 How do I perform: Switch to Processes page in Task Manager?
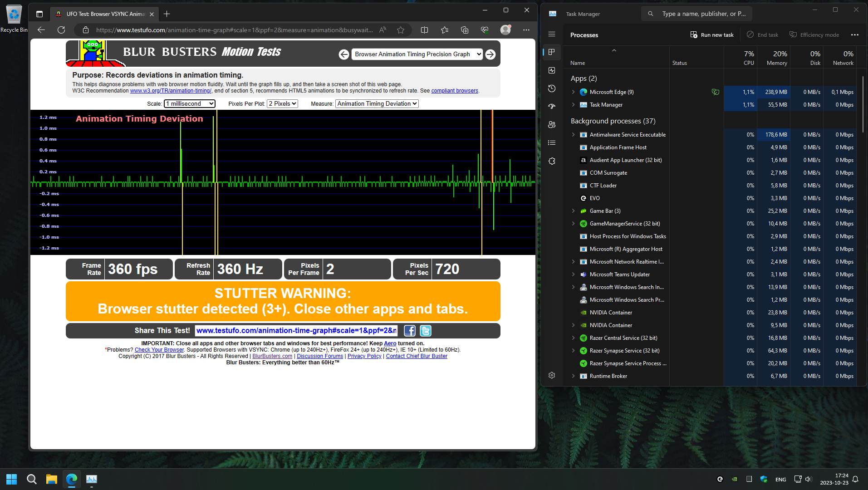coord(552,52)
